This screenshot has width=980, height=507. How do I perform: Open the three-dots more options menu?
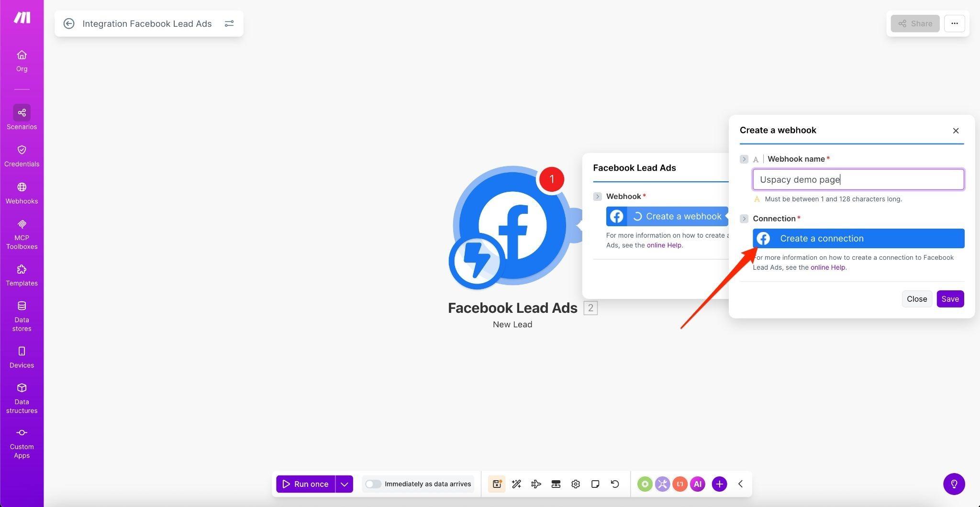coord(954,23)
